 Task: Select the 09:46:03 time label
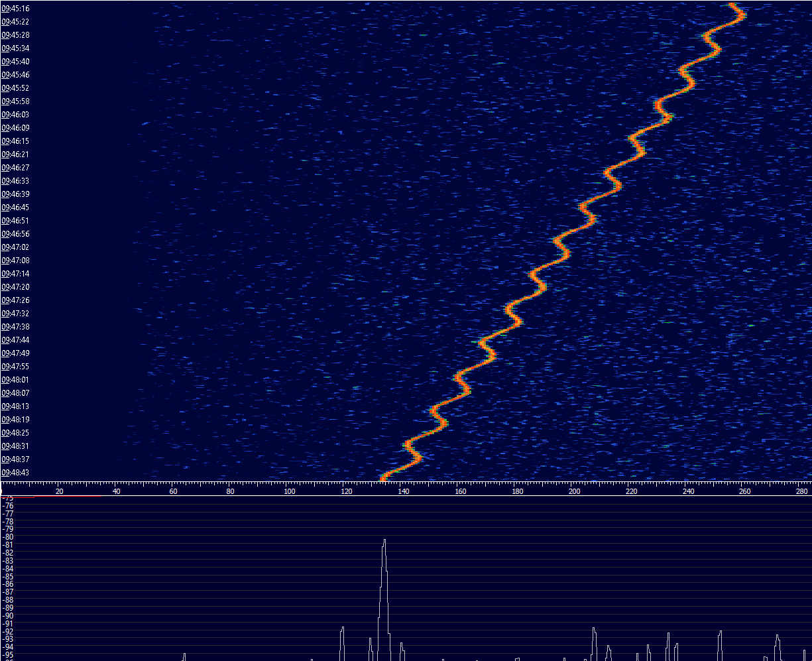(x=15, y=115)
